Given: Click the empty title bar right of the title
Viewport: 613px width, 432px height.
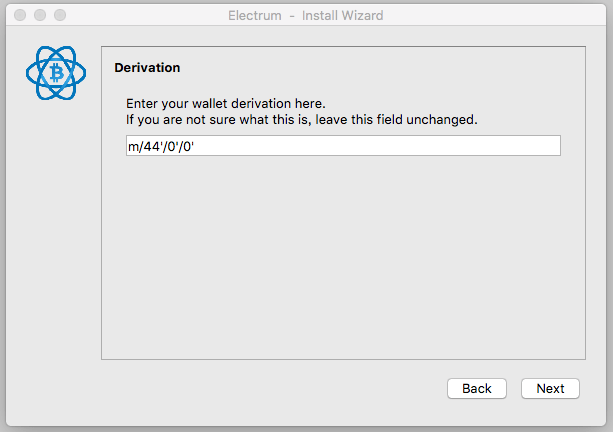Looking at the screenshot, I should click(500, 16).
